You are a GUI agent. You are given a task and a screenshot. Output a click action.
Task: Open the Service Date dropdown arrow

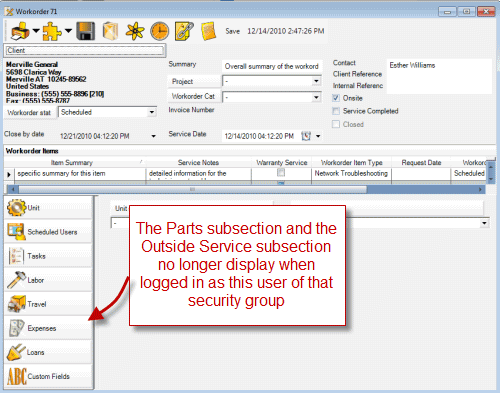(318, 136)
